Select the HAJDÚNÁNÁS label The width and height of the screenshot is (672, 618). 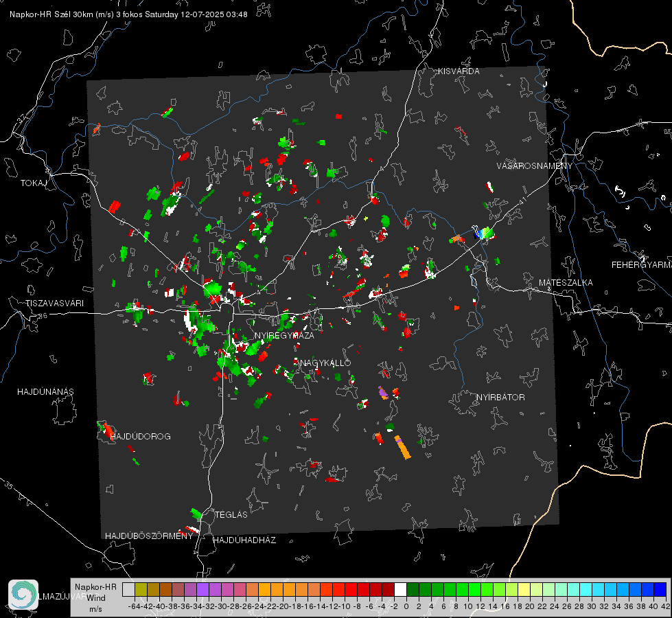pyautogui.click(x=45, y=391)
